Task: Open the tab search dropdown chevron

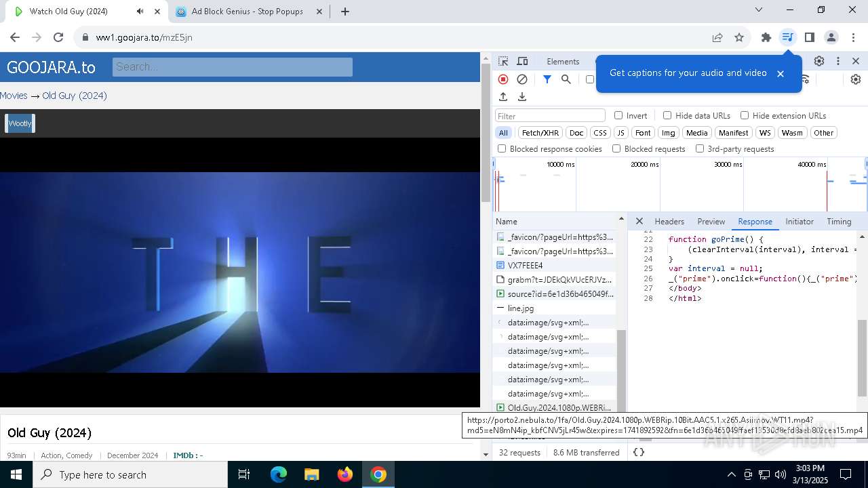Action: click(x=759, y=9)
